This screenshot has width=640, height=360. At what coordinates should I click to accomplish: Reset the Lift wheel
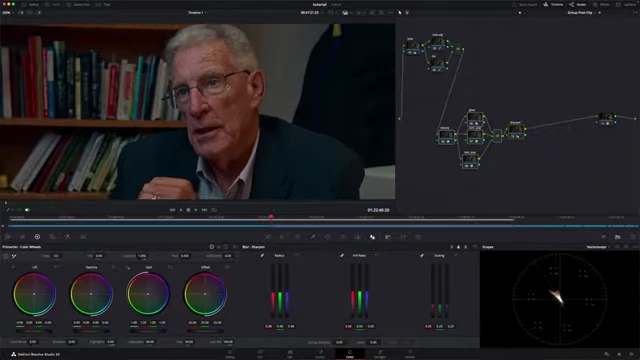[56, 267]
